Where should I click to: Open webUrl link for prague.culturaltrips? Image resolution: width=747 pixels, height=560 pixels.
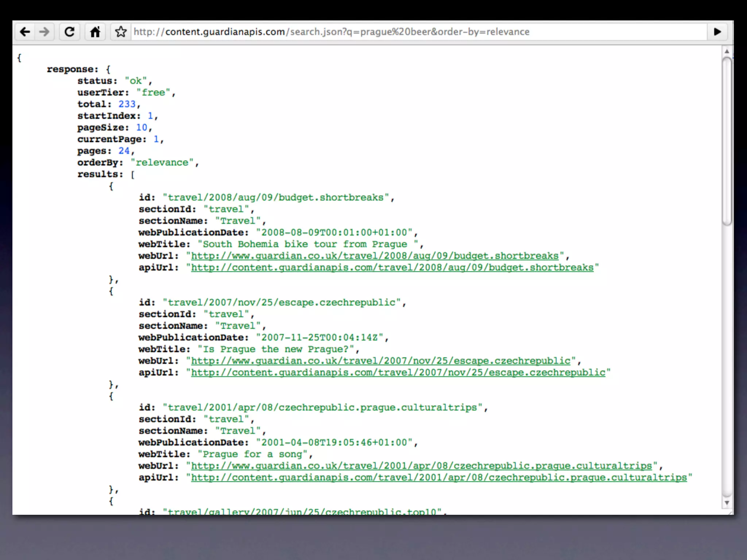point(421,466)
